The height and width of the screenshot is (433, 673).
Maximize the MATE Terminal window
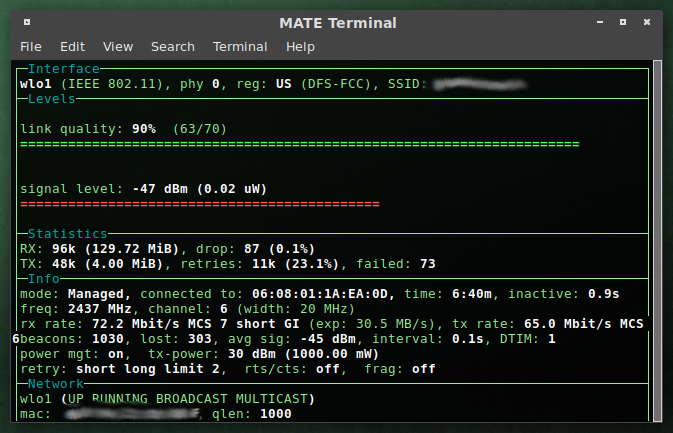623,22
